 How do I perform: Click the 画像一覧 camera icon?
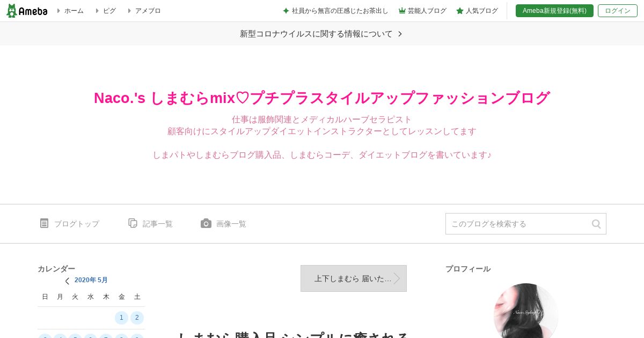[206, 223]
